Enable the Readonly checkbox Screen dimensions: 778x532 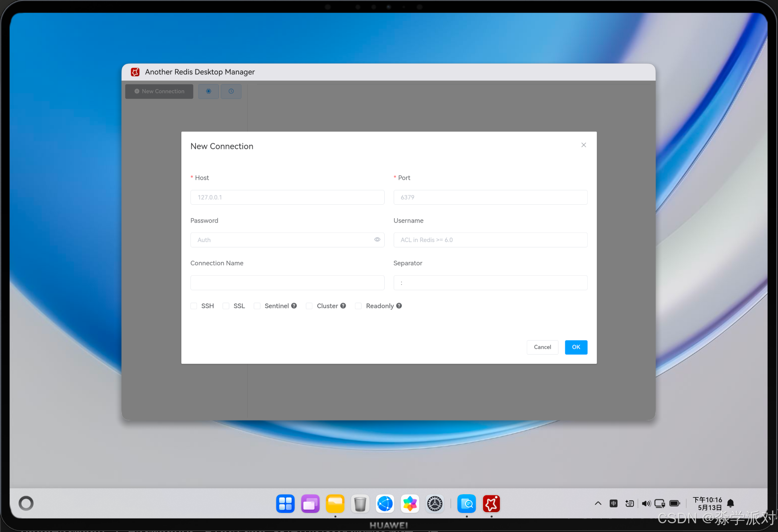click(358, 306)
